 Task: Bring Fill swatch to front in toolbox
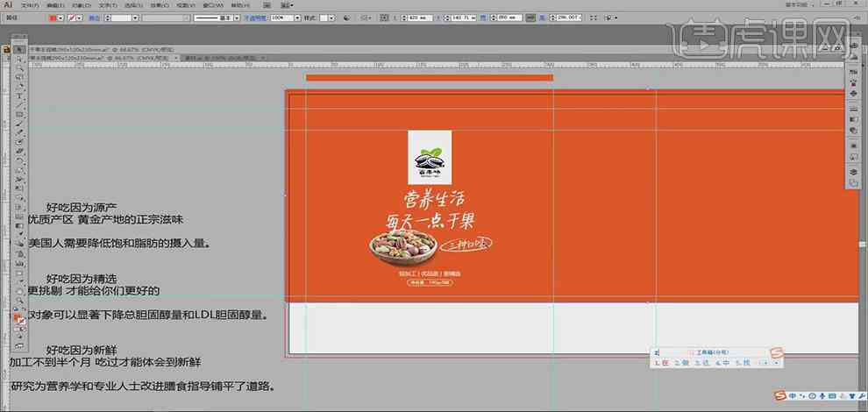click(17, 316)
